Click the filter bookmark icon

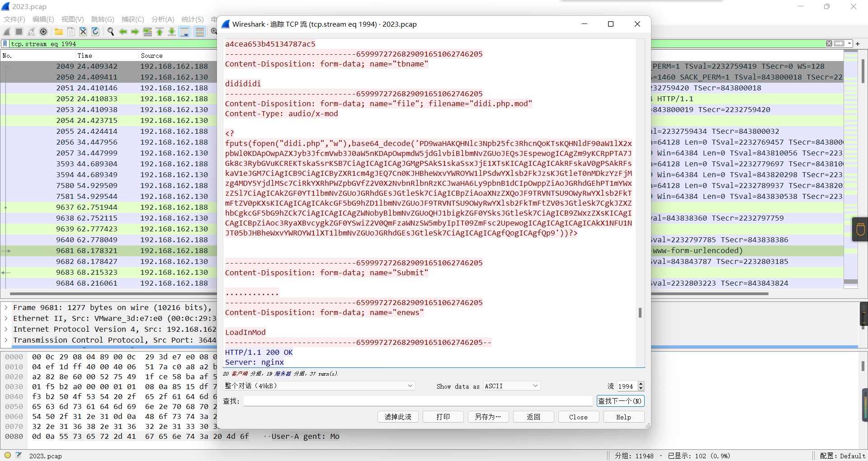coord(5,44)
